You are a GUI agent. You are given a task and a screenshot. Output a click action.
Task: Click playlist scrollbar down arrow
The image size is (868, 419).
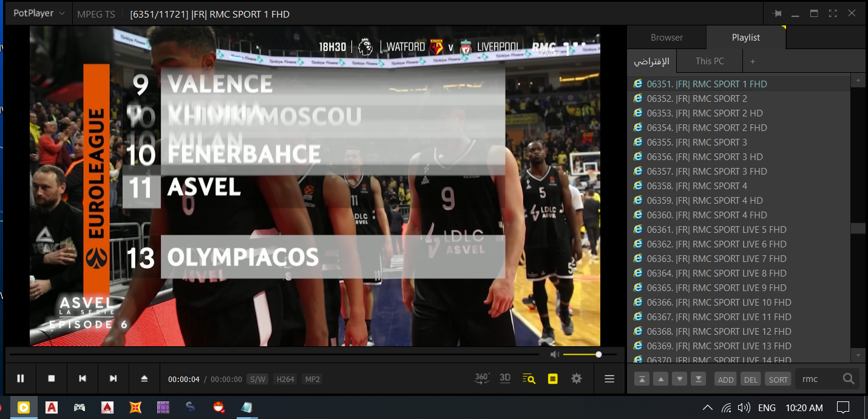[858, 355]
